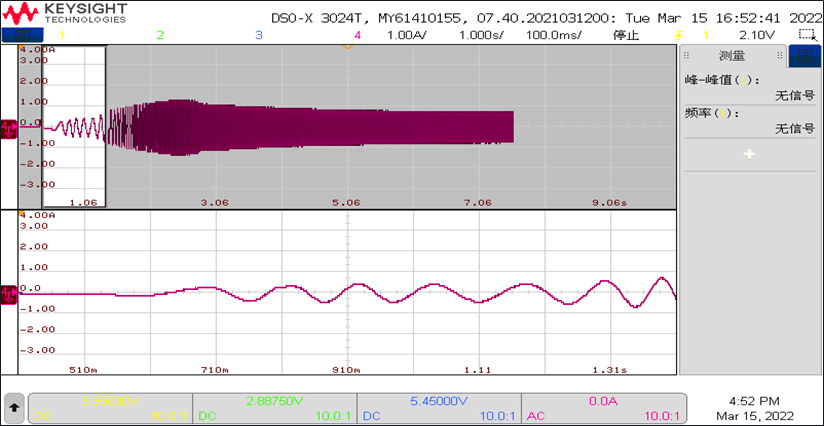Viewport: 824px width, 426px height.
Task: Click the trigger rising edge icon
Action: pos(680,35)
